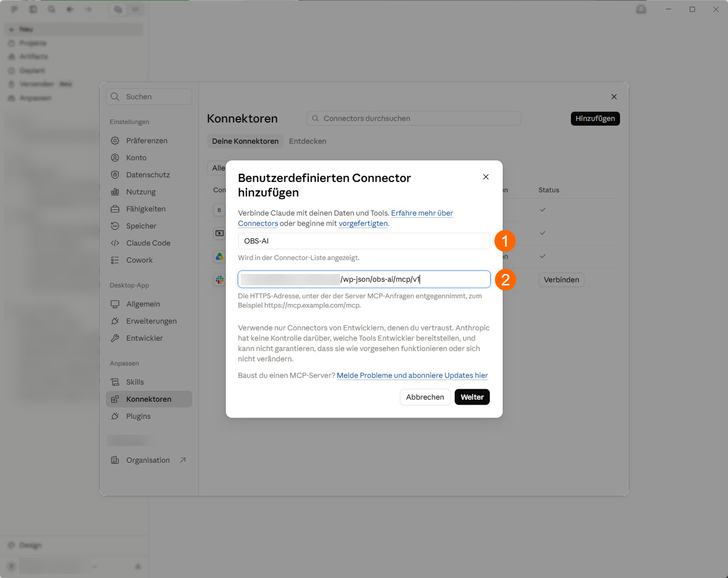
Task: Click the 'Connectors durchsuchen' search box
Action: (x=414, y=118)
